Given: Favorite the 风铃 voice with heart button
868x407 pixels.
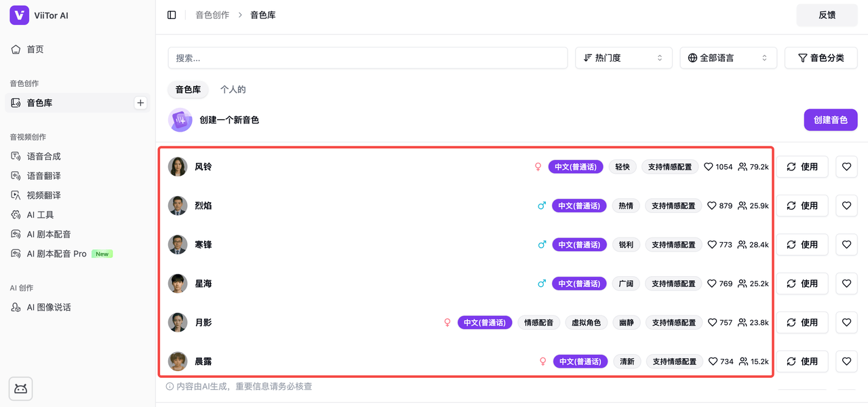Looking at the screenshot, I should click(x=846, y=167).
